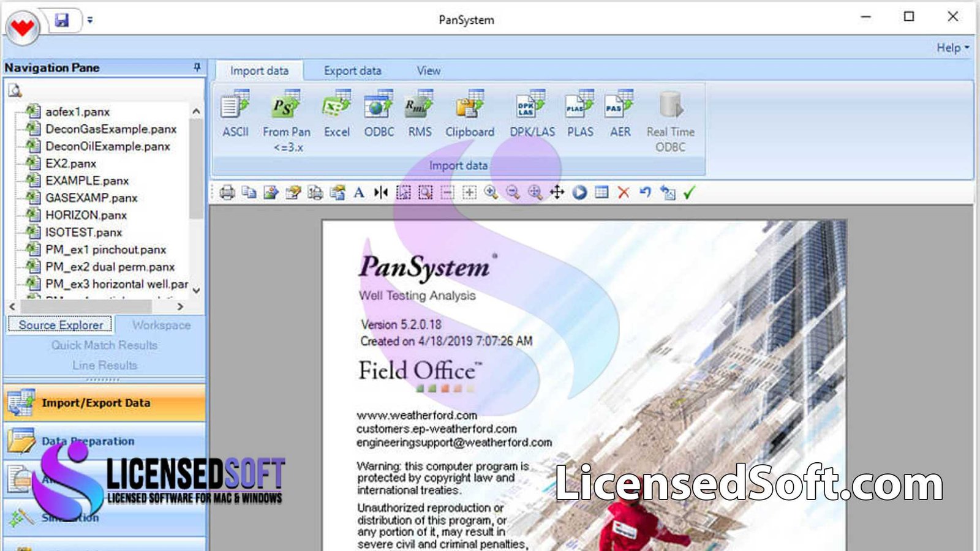
Task: Open Line Results
Action: pyautogui.click(x=104, y=365)
